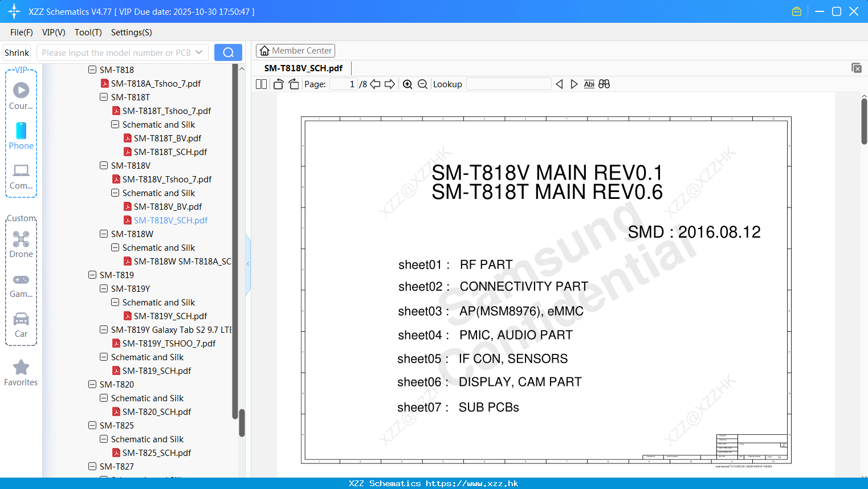This screenshot has width=868, height=489.
Task: Open SM-T818T_Tshoo_7.pdf
Action: [166, 111]
